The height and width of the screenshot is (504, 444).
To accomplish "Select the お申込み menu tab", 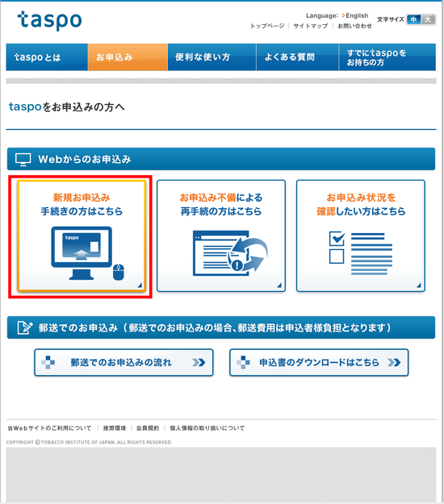I will pos(128,57).
